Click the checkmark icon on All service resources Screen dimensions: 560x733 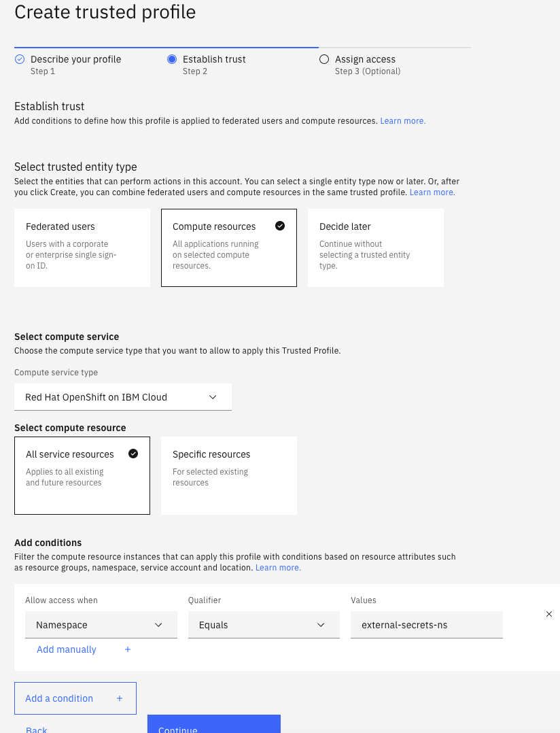(x=133, y=454)
